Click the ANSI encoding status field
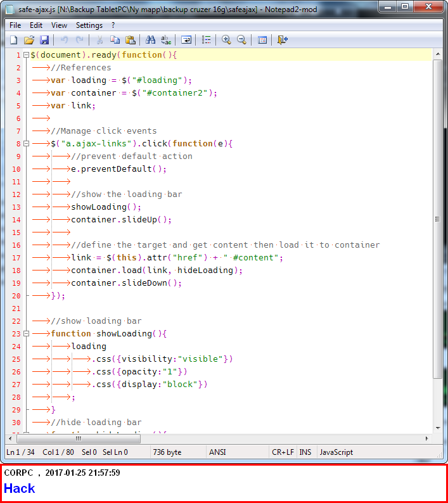This screenshot has width=448, height=503. [237, 452]
